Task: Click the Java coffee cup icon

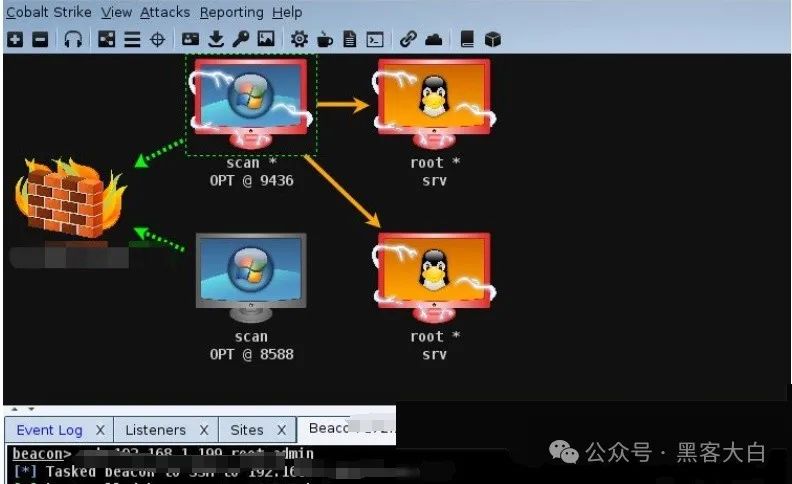Action: [325, 39]
